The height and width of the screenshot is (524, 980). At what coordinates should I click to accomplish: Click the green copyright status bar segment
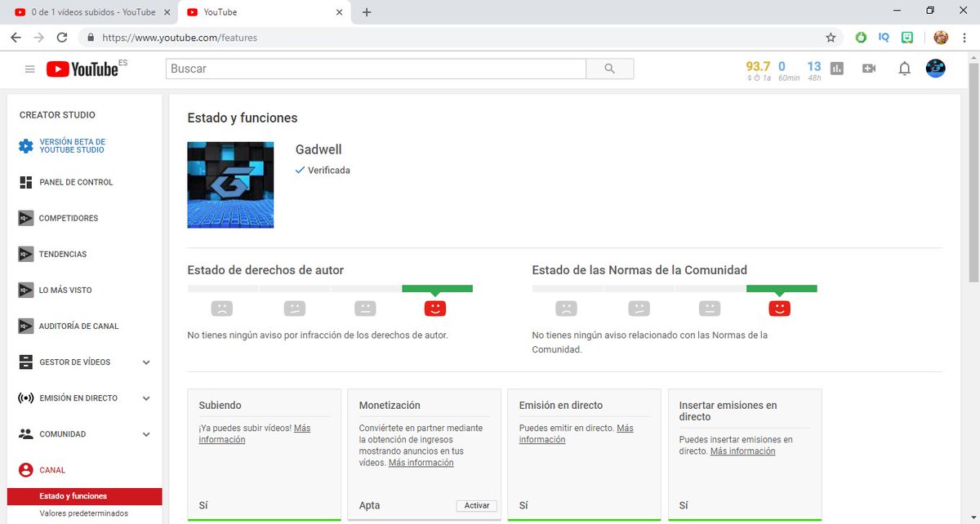(x=437, y=288)
